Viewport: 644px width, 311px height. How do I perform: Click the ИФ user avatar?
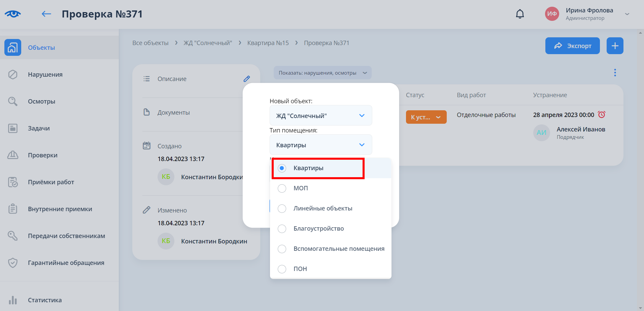(552, 14)
